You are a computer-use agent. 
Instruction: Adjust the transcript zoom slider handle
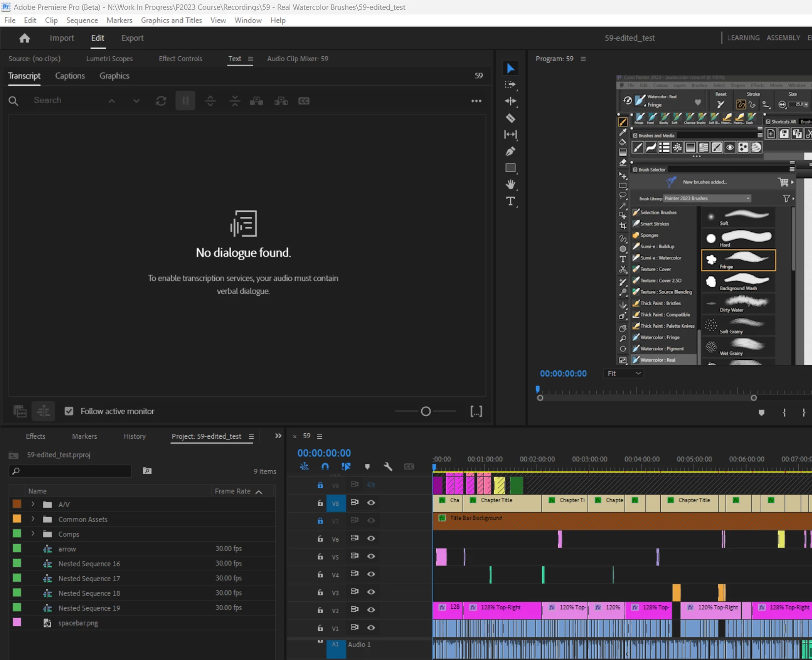(x=426, y=411)
